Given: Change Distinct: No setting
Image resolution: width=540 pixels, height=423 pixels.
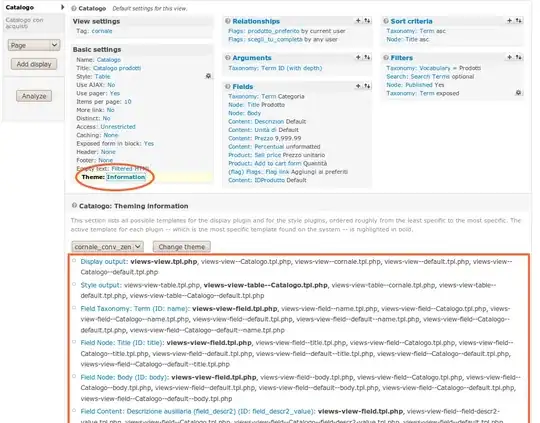Looking at the screenshot, I should 106,118.
